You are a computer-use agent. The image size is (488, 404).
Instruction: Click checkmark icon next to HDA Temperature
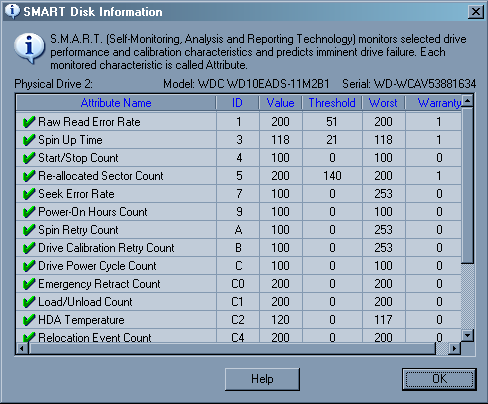[29, 320]
